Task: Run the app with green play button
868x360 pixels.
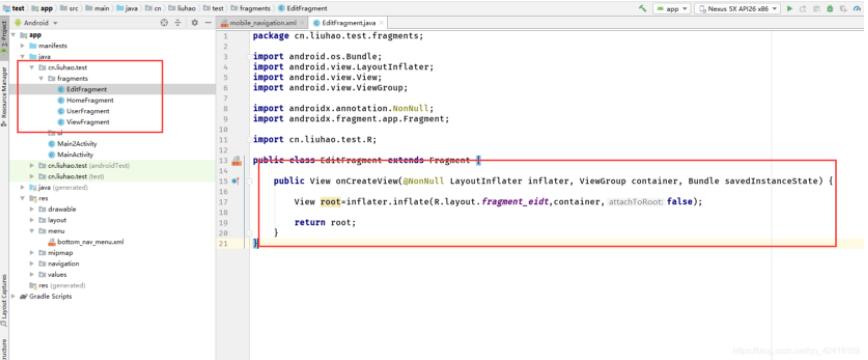Action: click(x=790, y=8)
